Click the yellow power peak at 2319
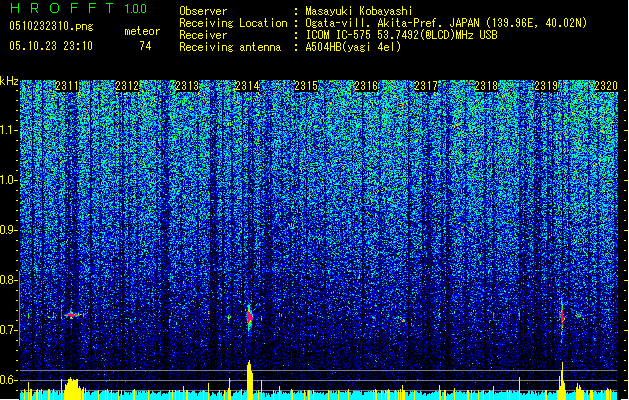The width and height of the screenshot is (629, 400). pyautogui.click(x=562, y=381)
